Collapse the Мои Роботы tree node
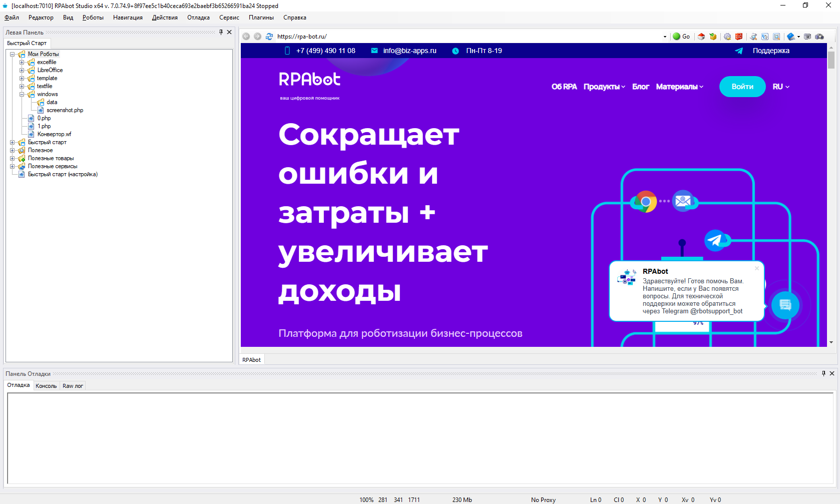This screenshot has width=840, height=504. [13, 54]
